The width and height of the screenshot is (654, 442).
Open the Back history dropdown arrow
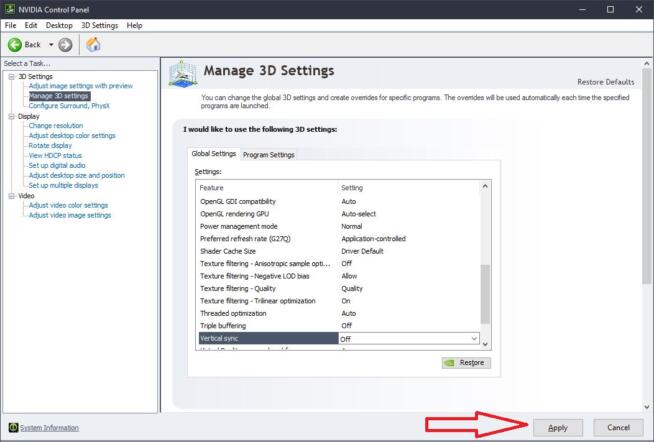[51, 45]
